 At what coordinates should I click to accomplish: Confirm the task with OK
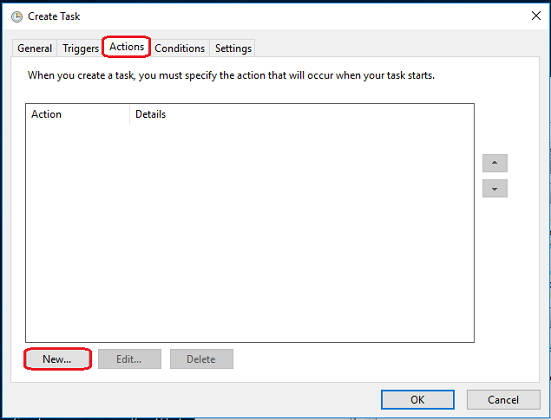tap(417, 400)
